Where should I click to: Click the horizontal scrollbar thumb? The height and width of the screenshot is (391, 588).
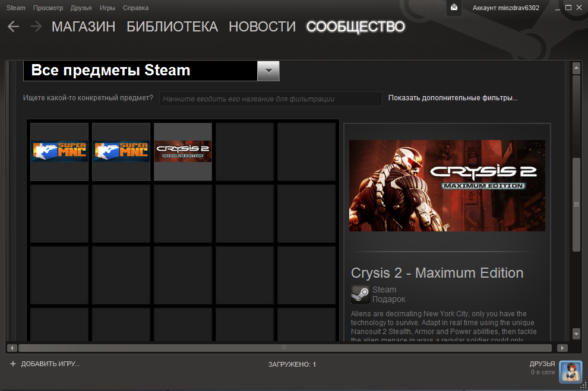285,348
